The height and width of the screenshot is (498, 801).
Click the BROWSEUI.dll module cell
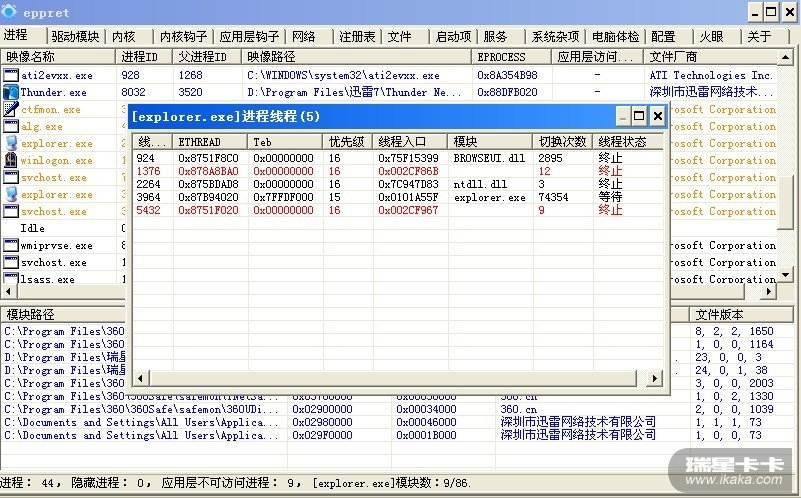coord(489,158)
